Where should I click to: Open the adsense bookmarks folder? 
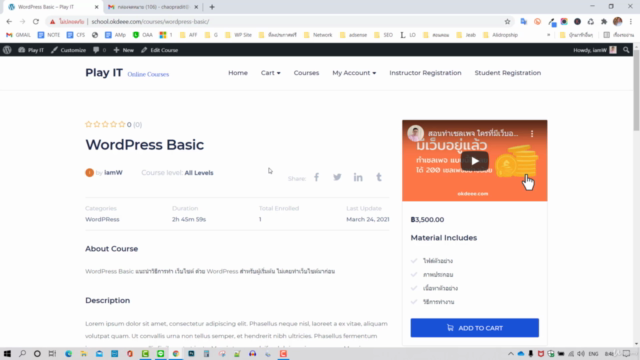coord(353,35)
